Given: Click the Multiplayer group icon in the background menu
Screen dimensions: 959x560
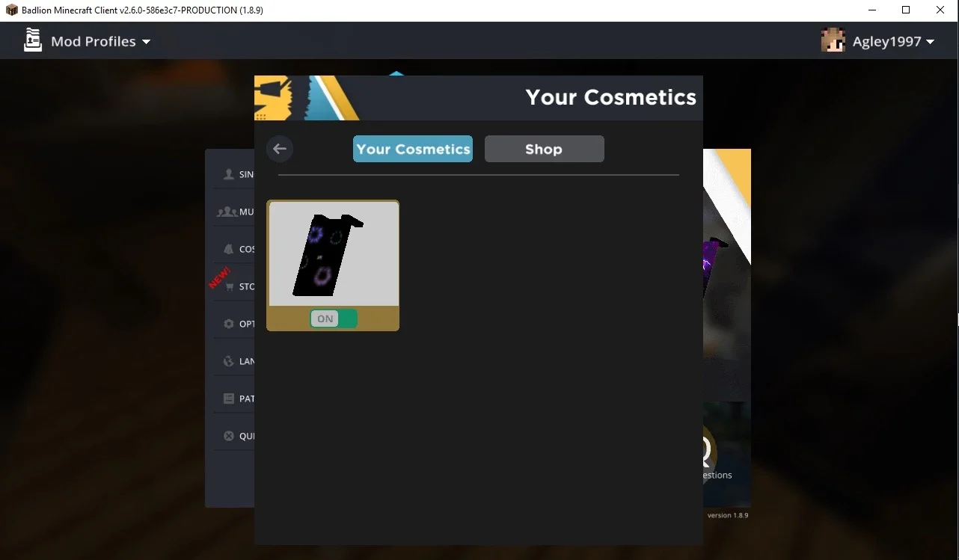Looking at the screenshot, I should pos(227,212).
